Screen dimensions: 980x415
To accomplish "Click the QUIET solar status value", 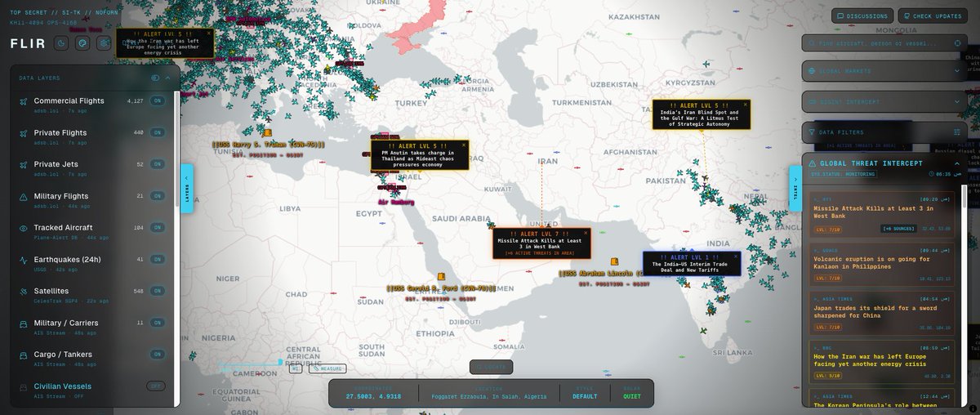I will [x=632, y=397].
